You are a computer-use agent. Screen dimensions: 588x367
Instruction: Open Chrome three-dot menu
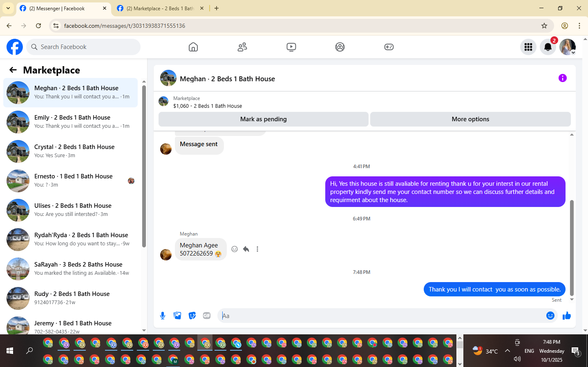coord(579,26)
